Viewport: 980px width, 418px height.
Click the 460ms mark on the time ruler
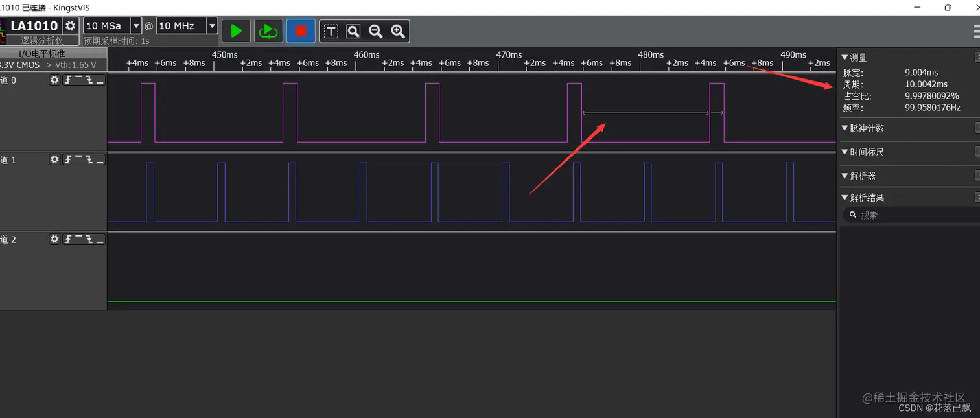[366, 55]
